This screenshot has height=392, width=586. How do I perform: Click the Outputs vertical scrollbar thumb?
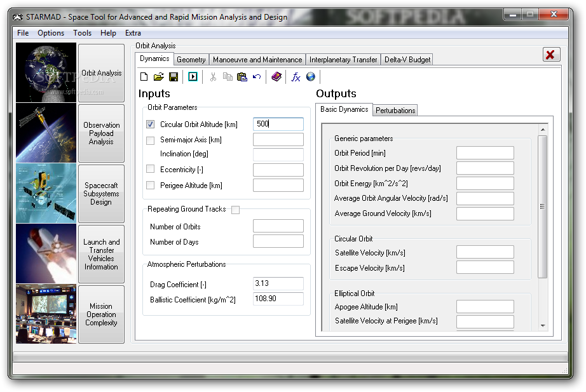click(x=543, y=206)
